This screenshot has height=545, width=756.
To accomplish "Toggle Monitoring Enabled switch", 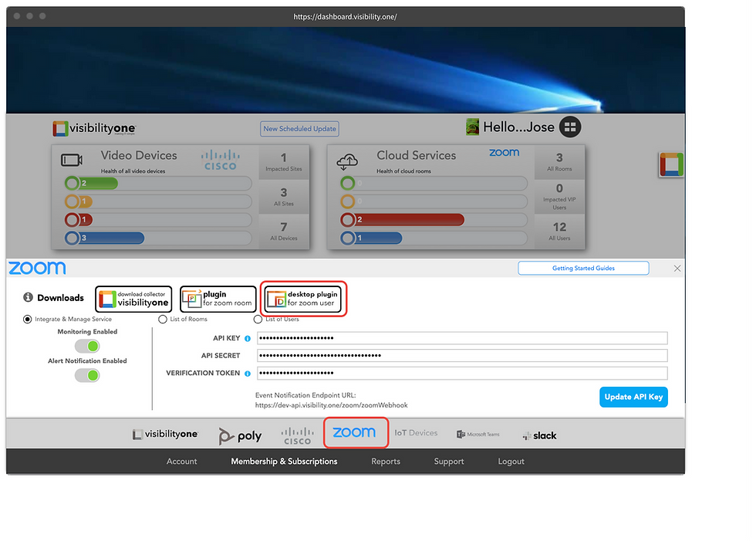I will (x=87, y=347).
